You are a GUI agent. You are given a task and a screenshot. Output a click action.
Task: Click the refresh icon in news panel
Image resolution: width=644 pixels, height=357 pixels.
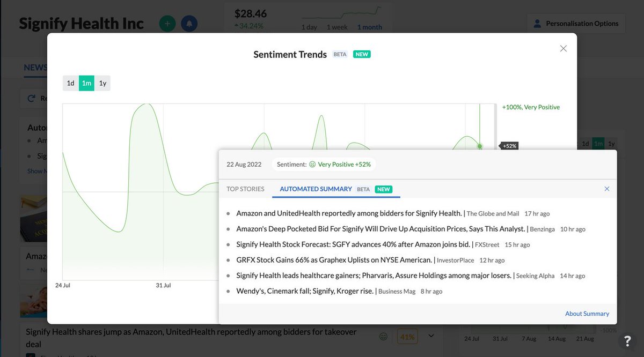coord(31,98)
